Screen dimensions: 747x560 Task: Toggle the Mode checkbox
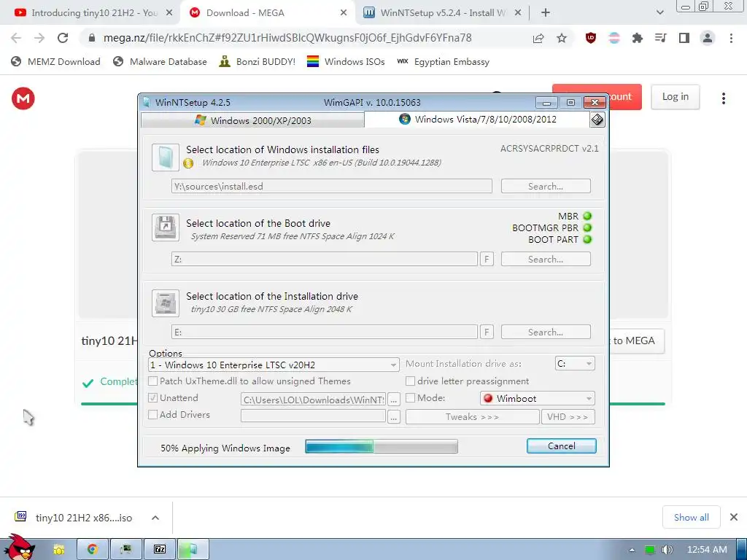pyautogui.click(x=410, y=397)
